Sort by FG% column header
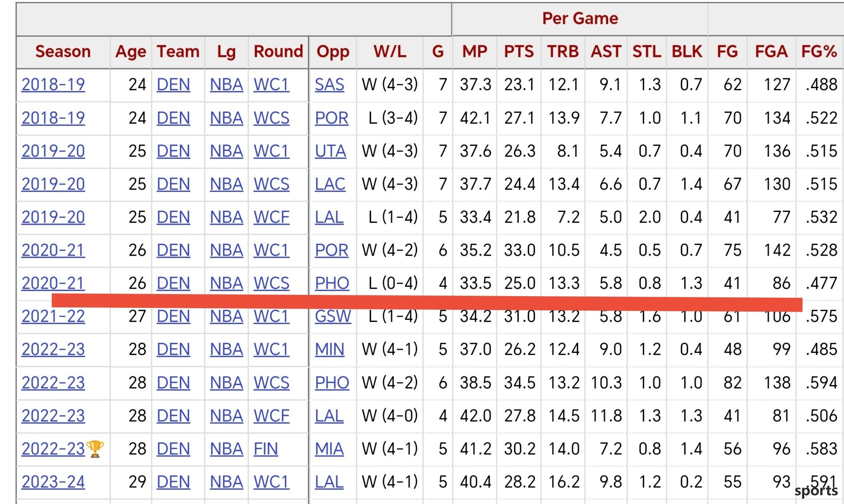 [x=818, y=51]
